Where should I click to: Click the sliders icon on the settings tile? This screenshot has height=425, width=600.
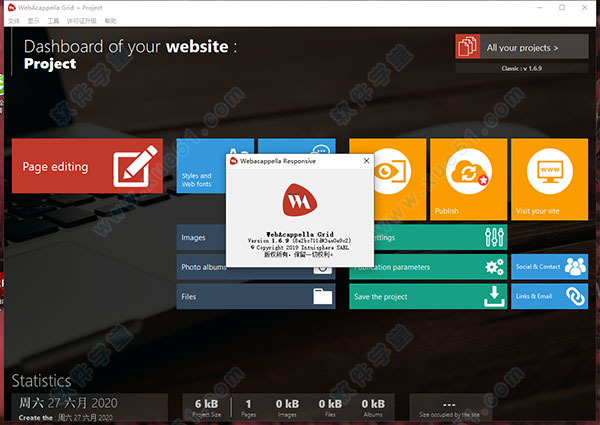(494, 237)
